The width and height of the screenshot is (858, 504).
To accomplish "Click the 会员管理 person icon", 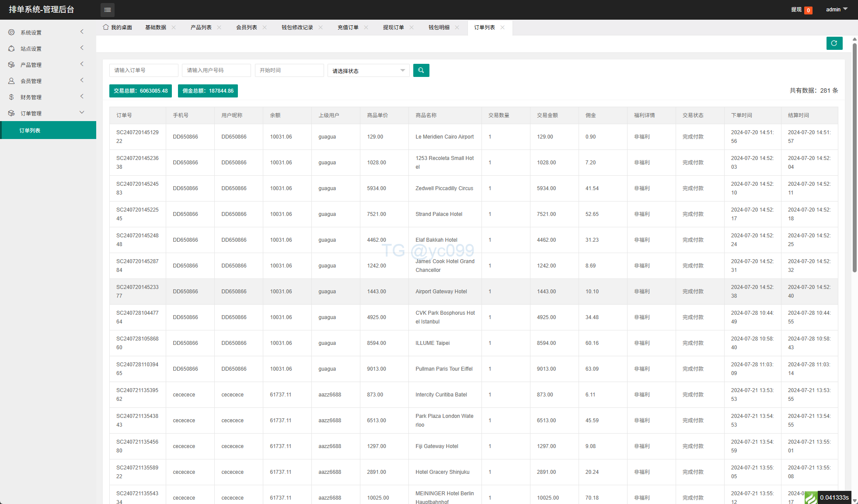I will [11, 81].
